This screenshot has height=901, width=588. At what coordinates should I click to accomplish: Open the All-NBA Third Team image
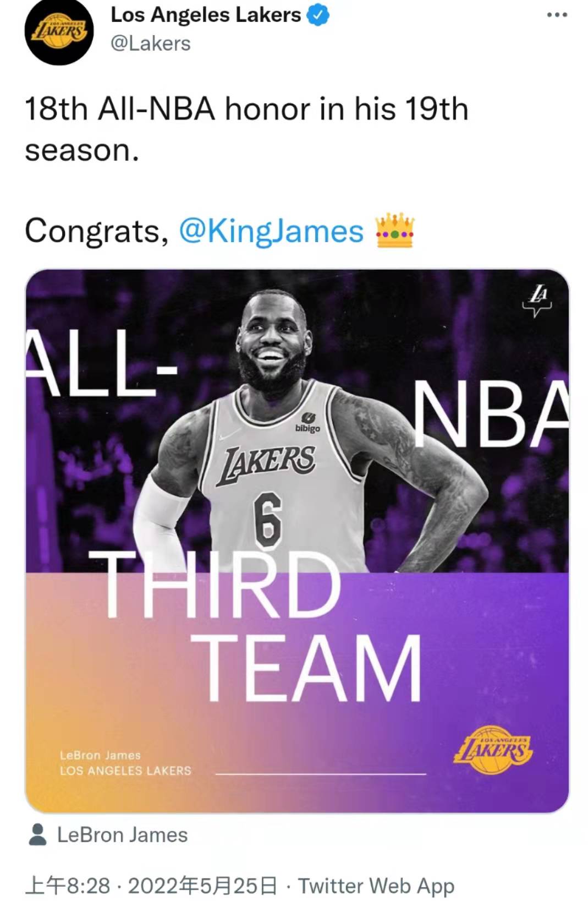297,540
